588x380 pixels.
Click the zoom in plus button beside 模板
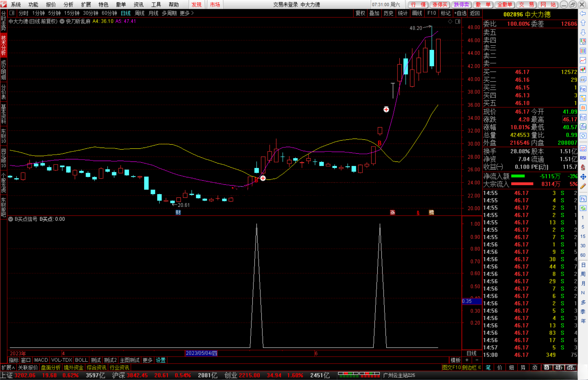point(467,360)
